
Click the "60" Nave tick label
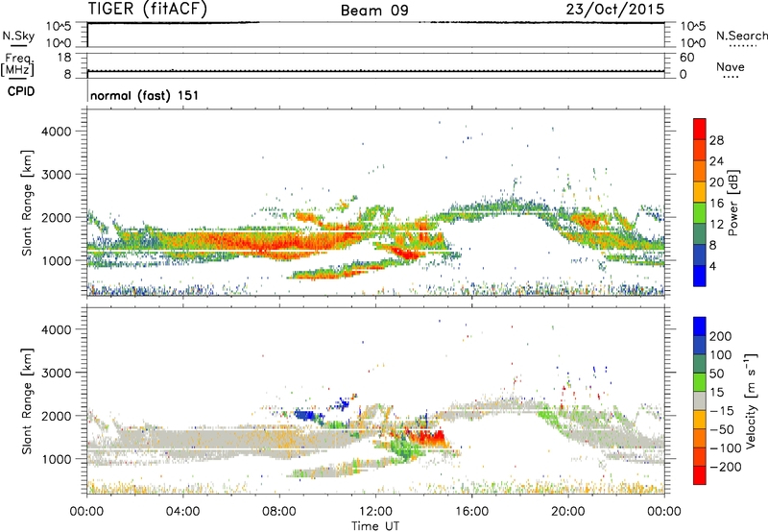687,58
